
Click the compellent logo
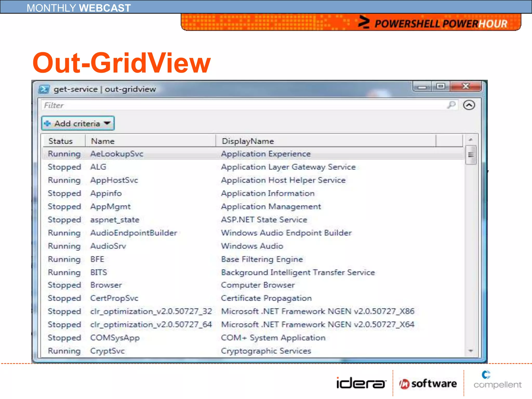(x=497, y=380)
